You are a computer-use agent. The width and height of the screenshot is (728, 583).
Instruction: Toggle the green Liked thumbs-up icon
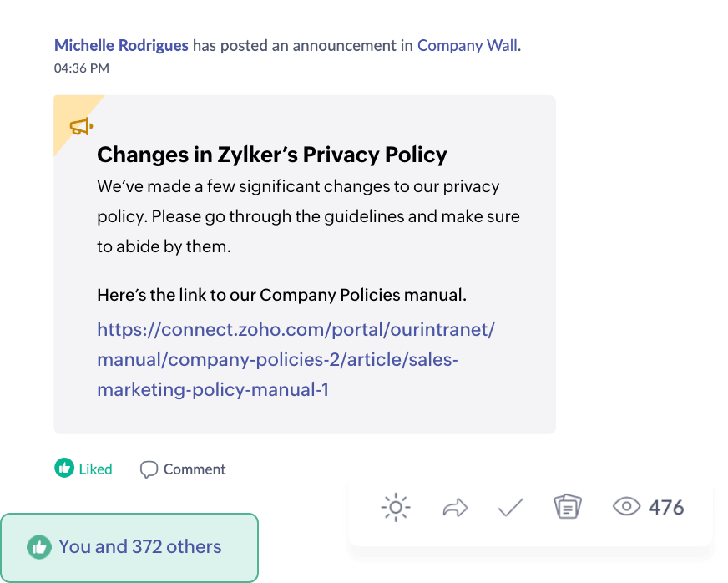click(64, 468)
